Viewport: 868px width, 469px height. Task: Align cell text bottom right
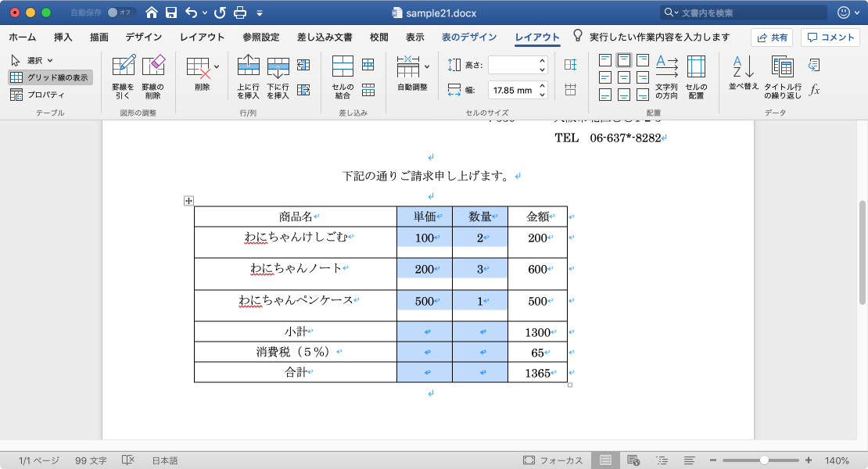pos(643,95)
